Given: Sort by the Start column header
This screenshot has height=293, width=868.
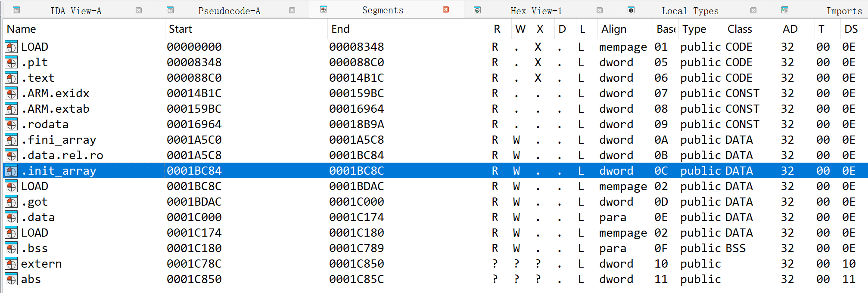Looking at the screenshot, I should (x=180, y=29).
